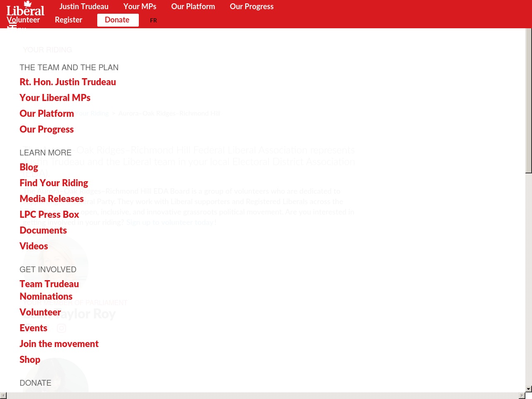This screenshot has width=532, height=399.
Task: Open the Shop link
Action: pyautogui.click(x=30, y=360)
